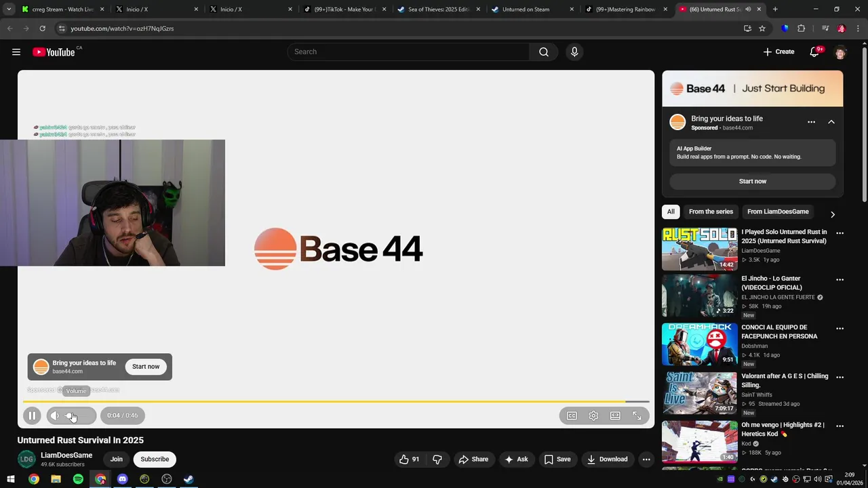Image resolution: width=868 pixels, height=488 pixels.
Task: Toggle subtitles/closed captions
Action: pos(572,415)
